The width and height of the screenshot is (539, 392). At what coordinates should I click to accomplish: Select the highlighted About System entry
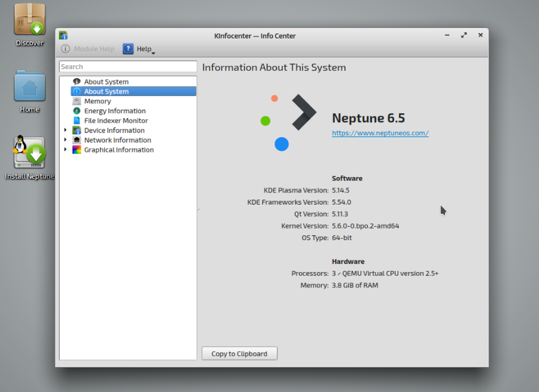pyautogui.click(x=133, y=92)
